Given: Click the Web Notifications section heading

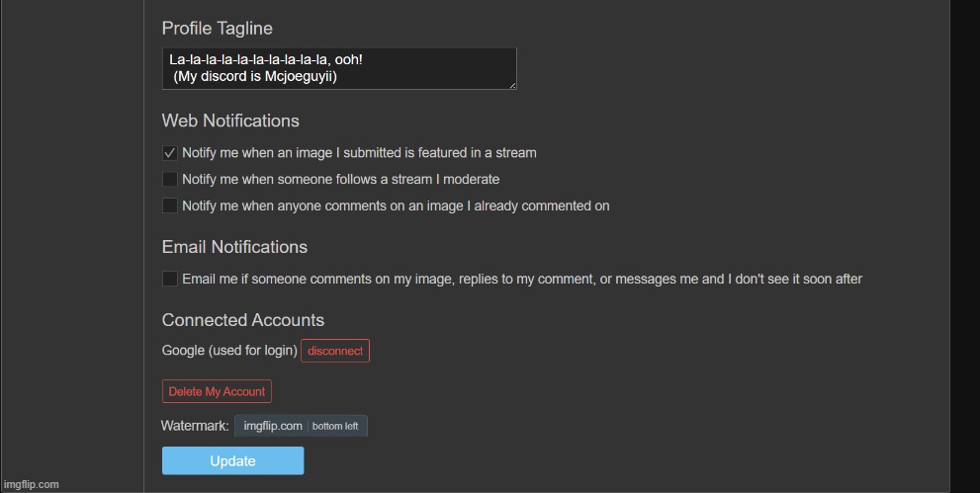Looking at the screenshot, I should (x=230, y=122).
